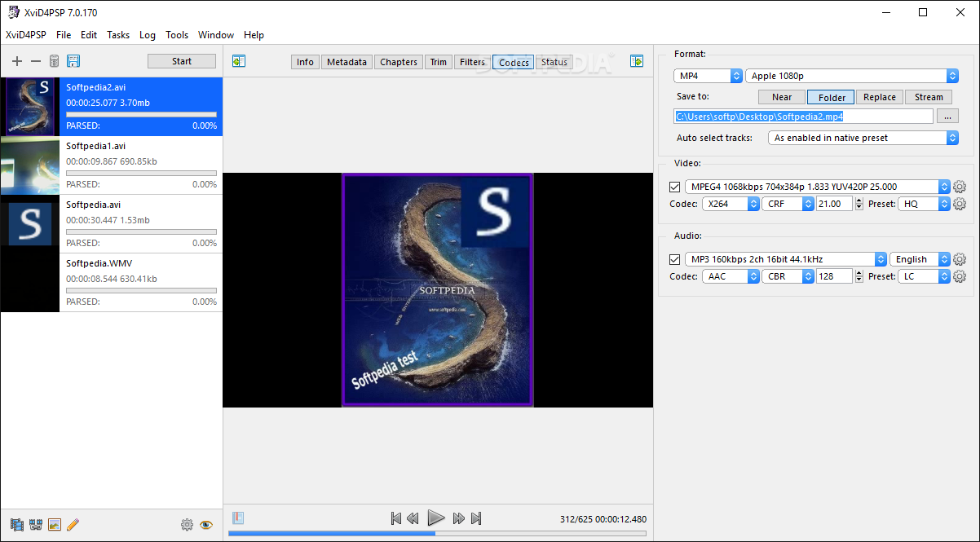
Task: Open the File menu
Action: click(64, 35)
